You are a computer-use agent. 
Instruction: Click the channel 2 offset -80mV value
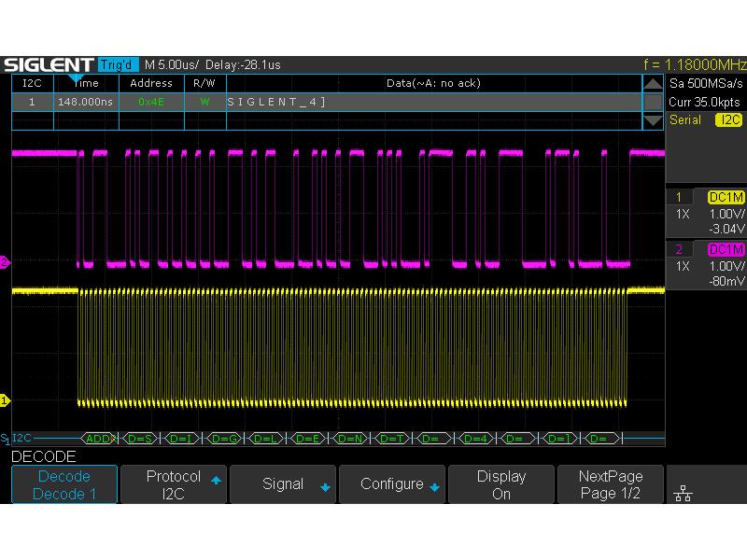tap(726, 281)
